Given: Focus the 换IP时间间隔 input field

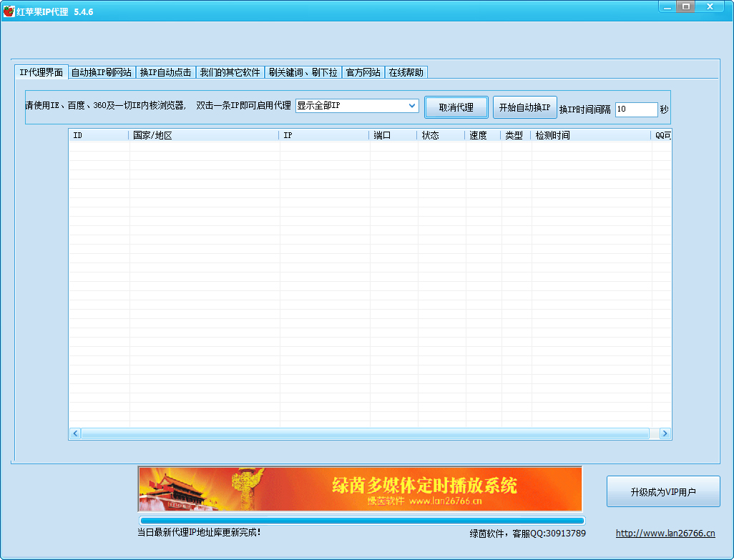Looking at the screenshot, I should (x=635, y=109).
